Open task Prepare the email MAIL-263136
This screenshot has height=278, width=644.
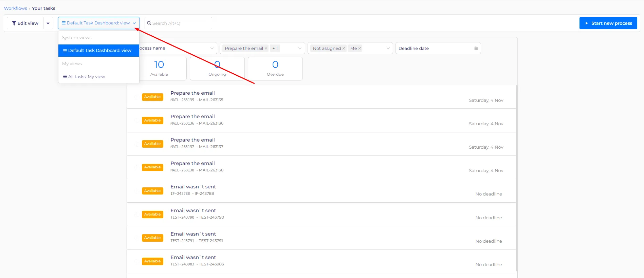[x=321, y=120]
